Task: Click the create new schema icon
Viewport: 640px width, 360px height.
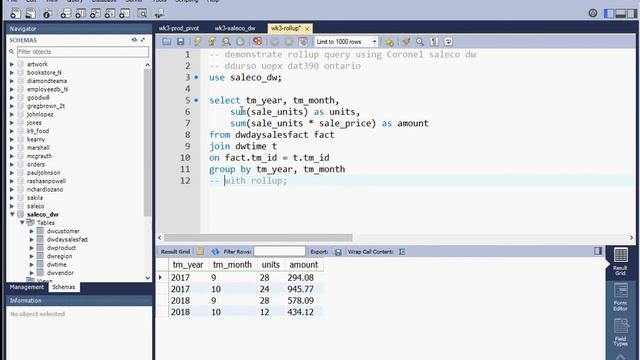Action: [65, 13]
